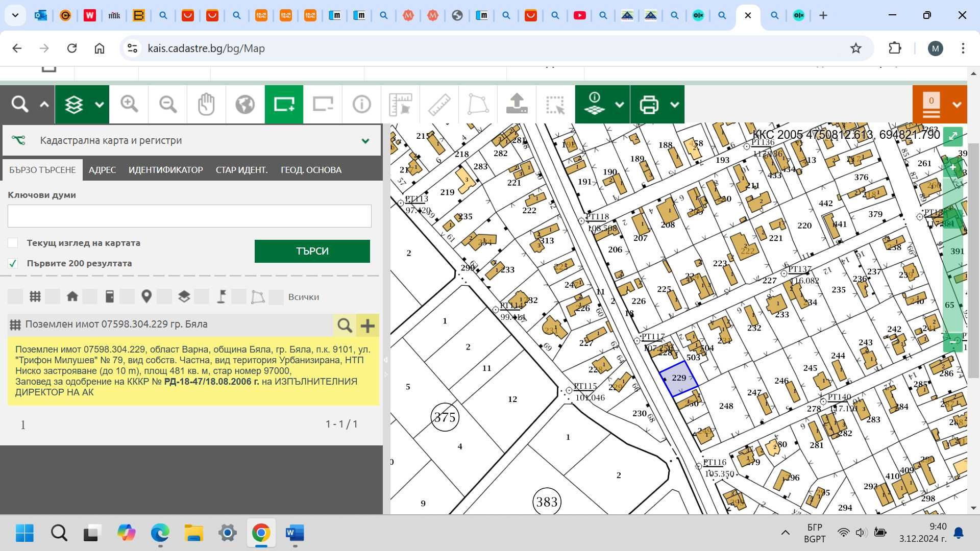
Task: Toggle 'Текущ изглед на картата' checkbox
Action: click(x=13, y=243)
